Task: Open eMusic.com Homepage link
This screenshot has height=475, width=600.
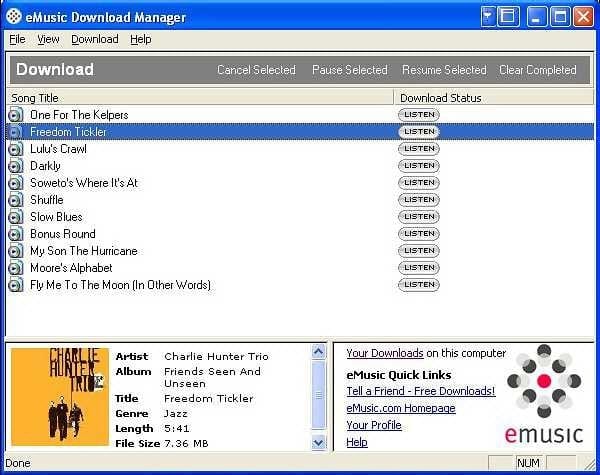Action: click(x=401, y=408)
